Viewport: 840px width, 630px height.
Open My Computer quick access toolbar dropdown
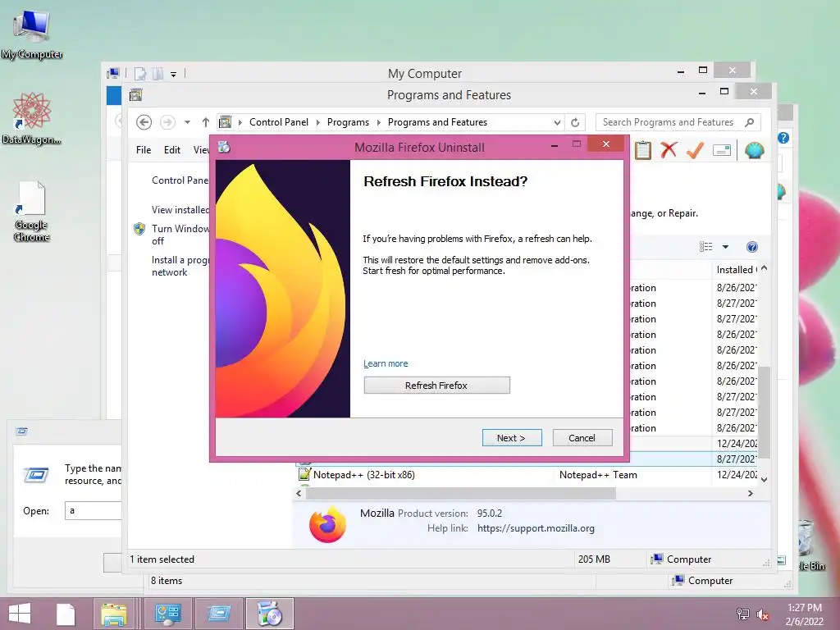coord(174,74)
